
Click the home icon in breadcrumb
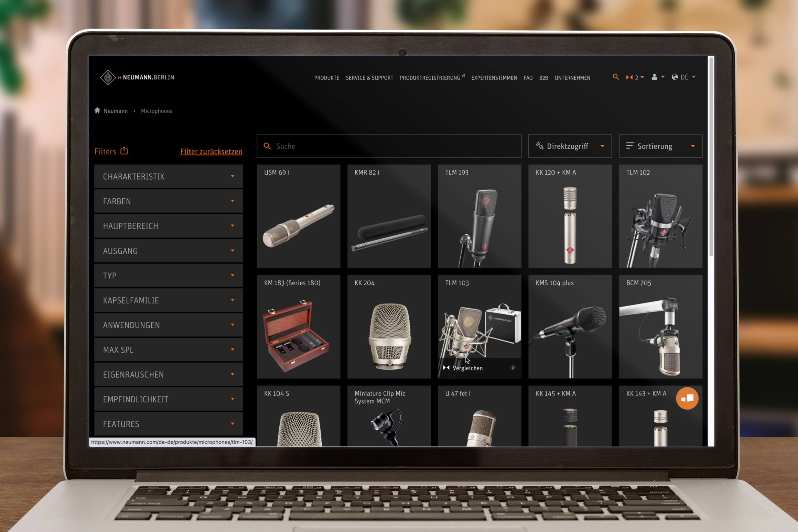pyautogui.click(x=97, y=110)
